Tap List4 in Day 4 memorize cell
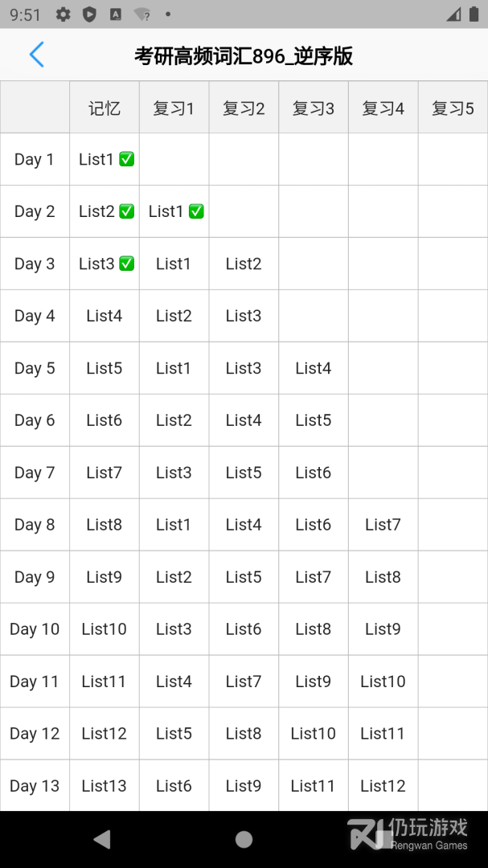Screen dimensions: 488x868 pyautogui.click(x=105, y=316)
